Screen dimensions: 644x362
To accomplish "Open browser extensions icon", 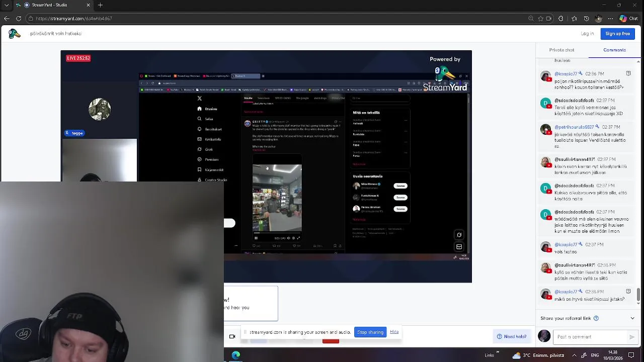I will 561,19.
